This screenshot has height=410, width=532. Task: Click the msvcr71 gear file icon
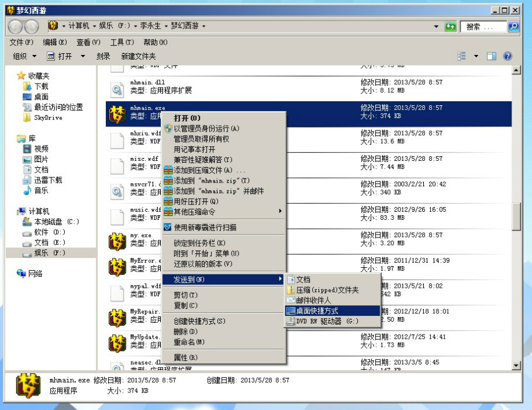tap(117, 191)
